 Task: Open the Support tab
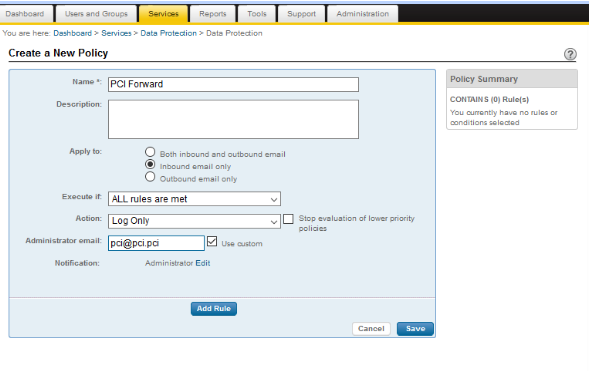click(x=301, y=14)
